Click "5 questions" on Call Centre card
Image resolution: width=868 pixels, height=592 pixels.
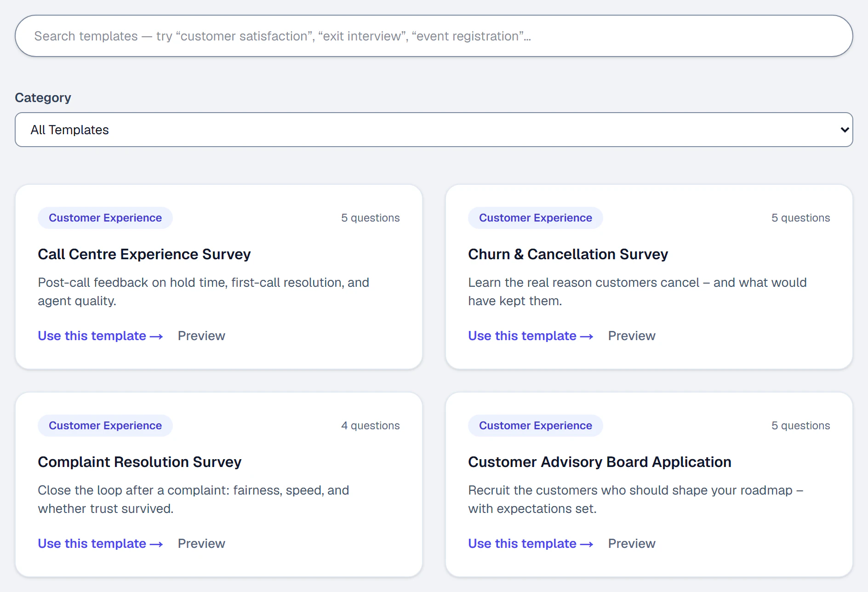(371, 218)
